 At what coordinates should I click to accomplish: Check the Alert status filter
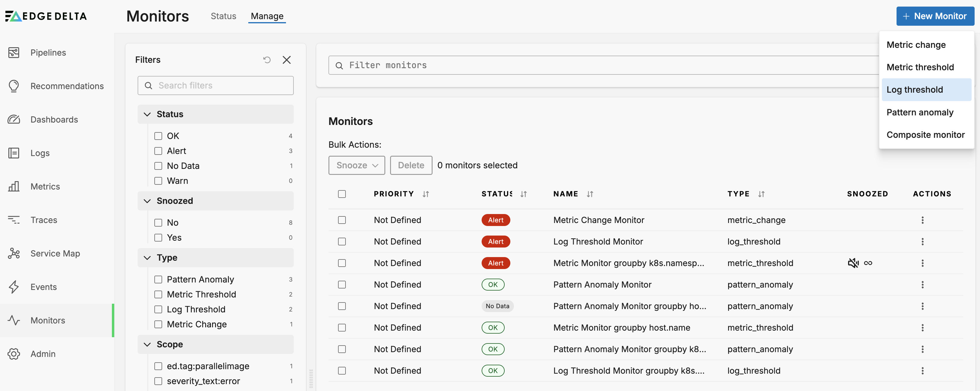(158, 151)
